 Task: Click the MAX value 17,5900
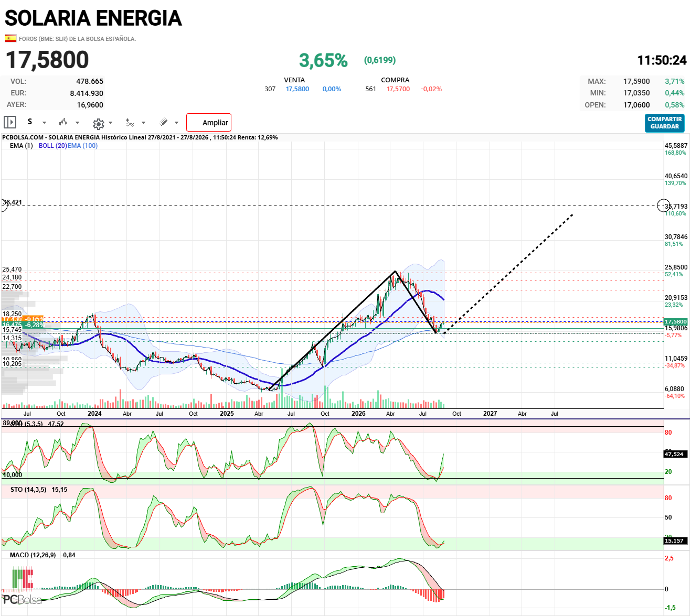click(636, 81)
